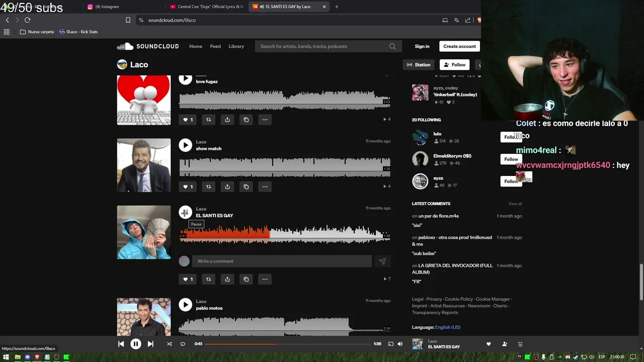Click Create account button
The image size is (644, 362).
coord(459,46)
